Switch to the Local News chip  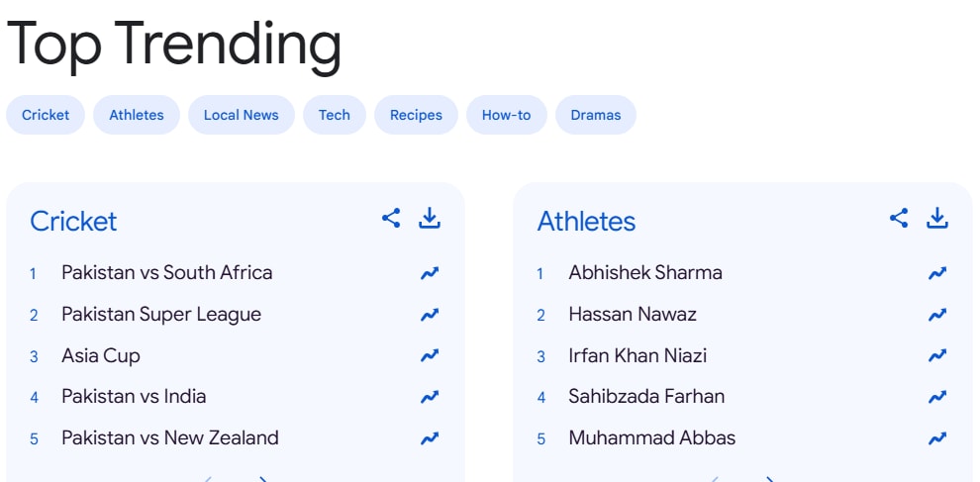(241, 115)
